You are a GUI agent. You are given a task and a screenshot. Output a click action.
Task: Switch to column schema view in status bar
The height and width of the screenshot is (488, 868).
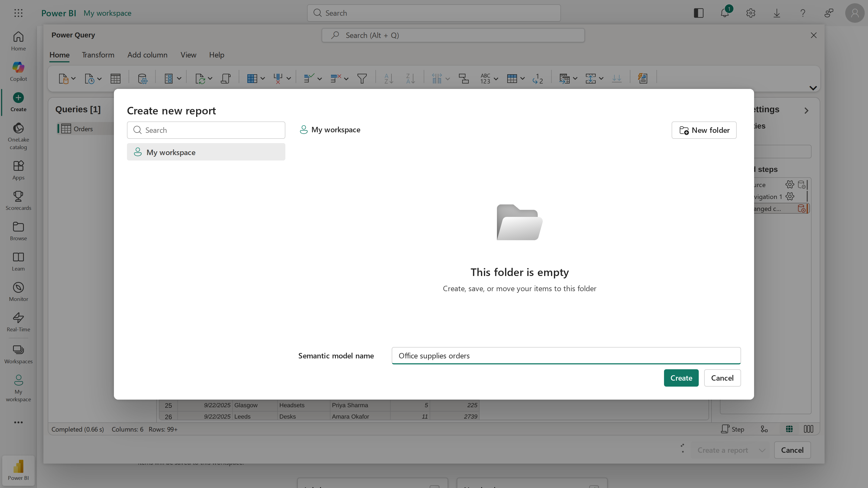(808, 429)
